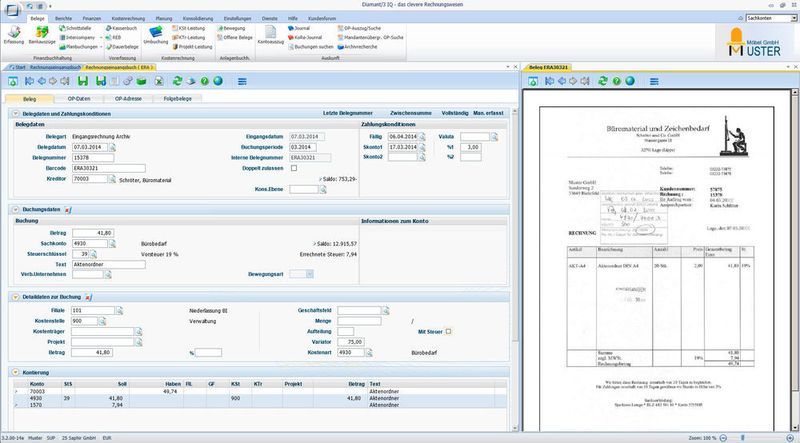Open the Einstellungen ribbon tab
The image size is (800, 443).
(237, 18)
